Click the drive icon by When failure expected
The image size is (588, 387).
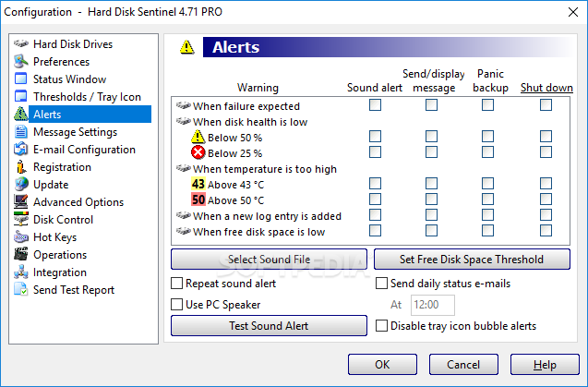click(x=184, y=106)
